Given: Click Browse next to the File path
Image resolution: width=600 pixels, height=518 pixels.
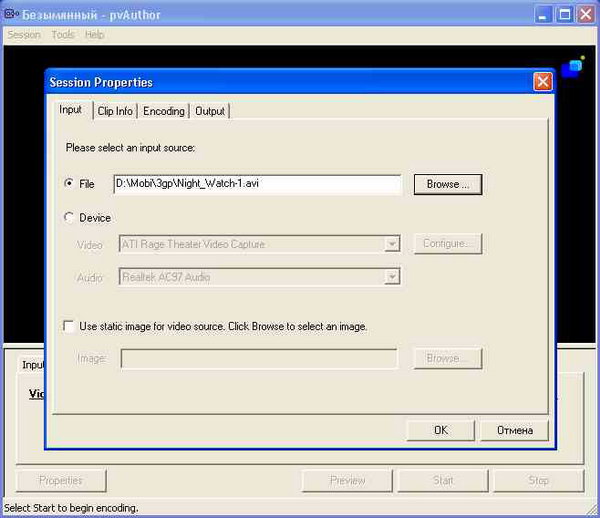Looking at the screenshot, I should (448, 184).
